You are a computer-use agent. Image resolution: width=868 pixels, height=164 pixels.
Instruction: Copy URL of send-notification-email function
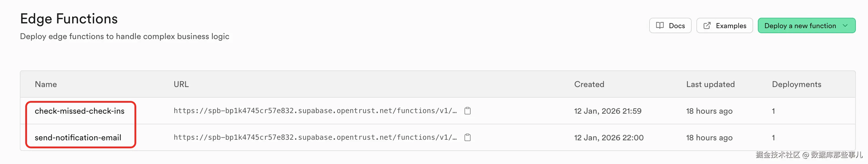(x=467, y=137)
